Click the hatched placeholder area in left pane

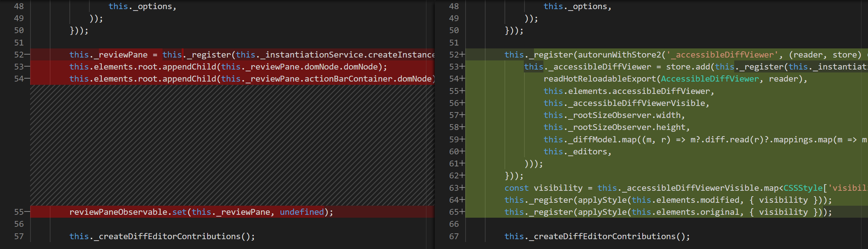click(232, 146)
